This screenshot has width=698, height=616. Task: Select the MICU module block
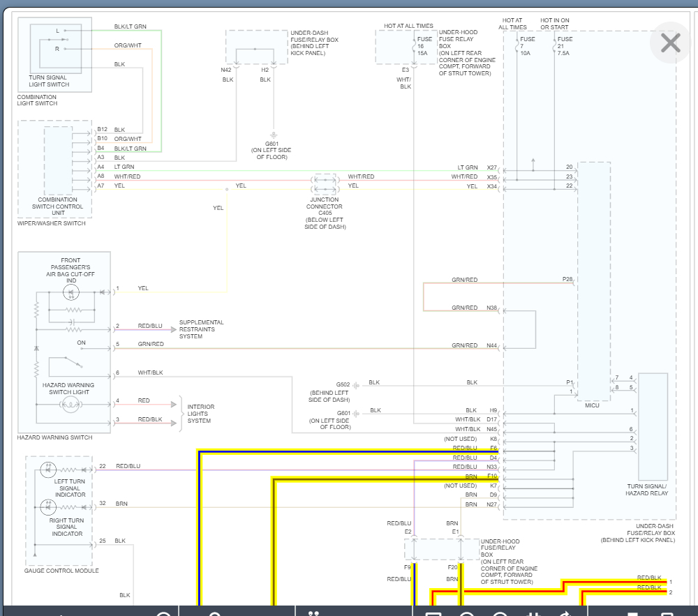click(594, 281)
